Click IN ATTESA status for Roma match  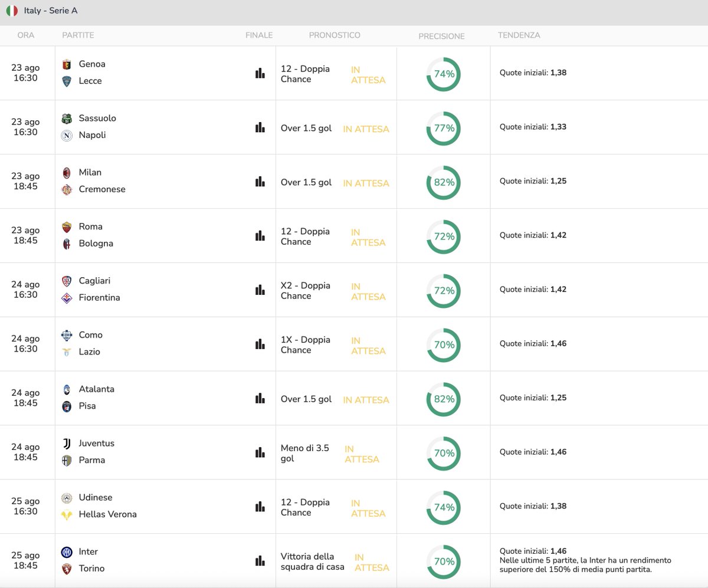pos(368,237)
